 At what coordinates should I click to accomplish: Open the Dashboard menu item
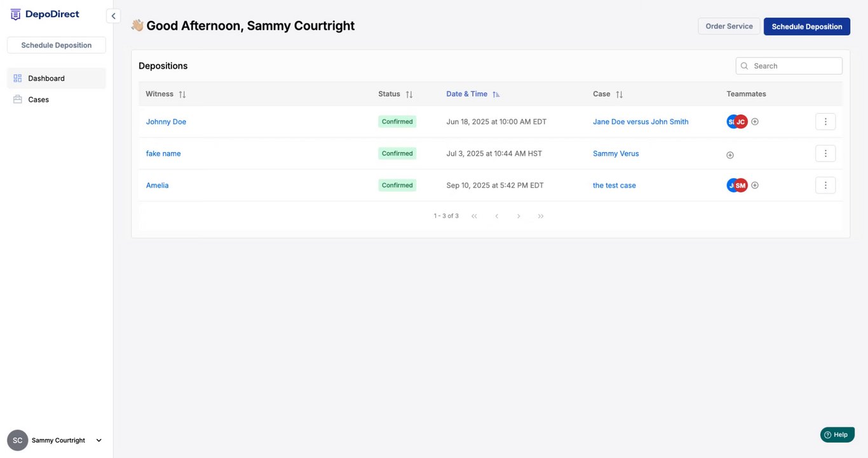pos(46,78)
